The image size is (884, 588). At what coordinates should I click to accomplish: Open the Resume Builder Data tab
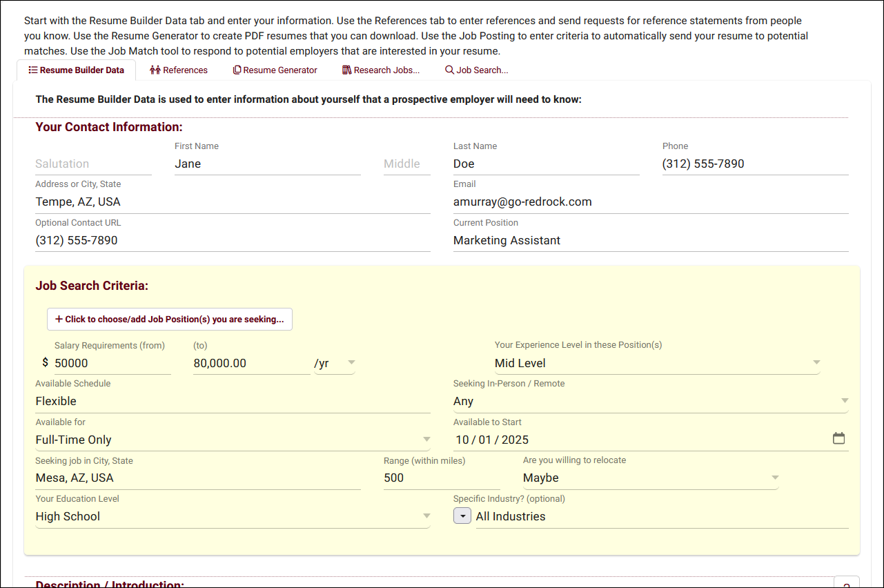click(76, 70)
